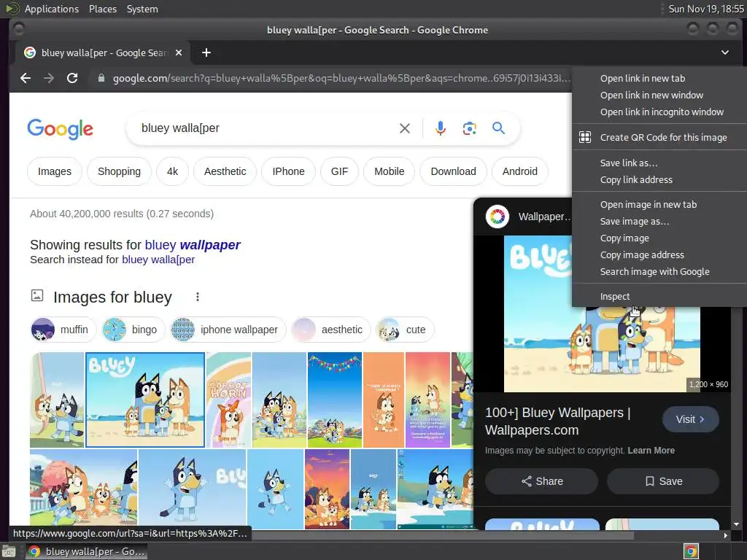This screenshot has width=747, height=560.
Task: Click the Share button
Action: [x=541, y=481]
